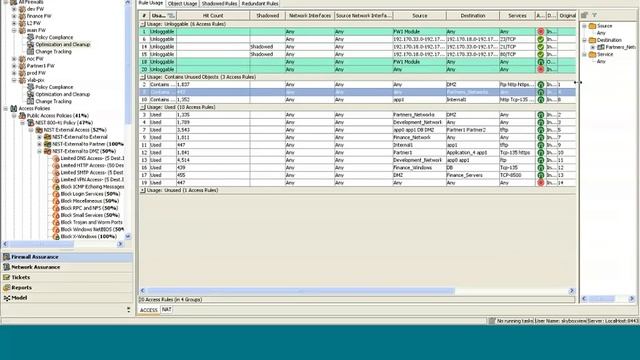Expand the noc FW tree node
This screenshot has width=640, height=360.
14,59
